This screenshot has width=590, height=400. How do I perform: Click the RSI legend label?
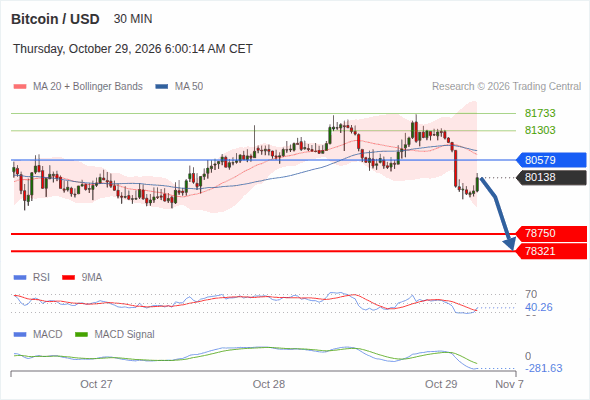coord(41,278)
